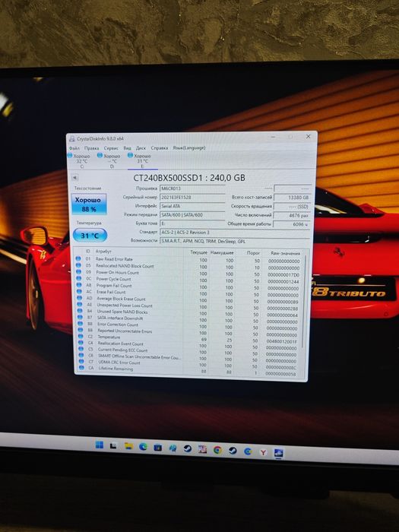Click the Возможности field with S.M.A.R.T., APM
399x532 pixels.
(x=234, y=241)
